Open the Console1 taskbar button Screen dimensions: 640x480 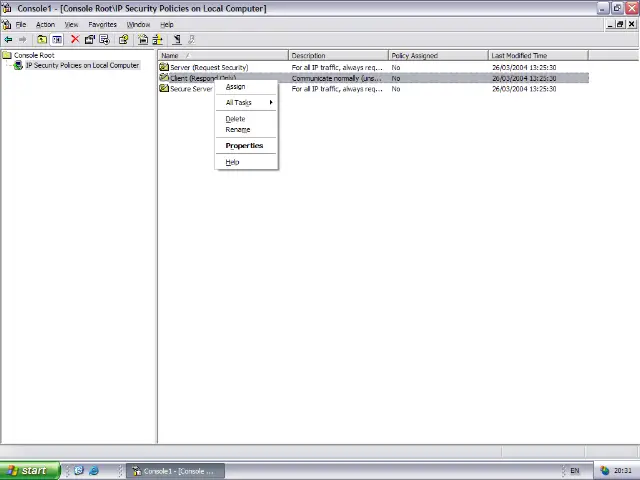176,471
